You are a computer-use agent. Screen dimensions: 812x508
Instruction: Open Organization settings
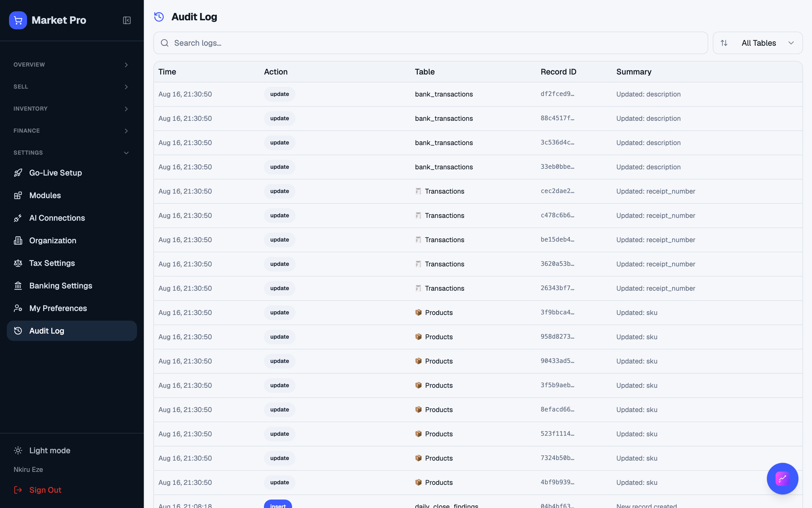point(71,240)
